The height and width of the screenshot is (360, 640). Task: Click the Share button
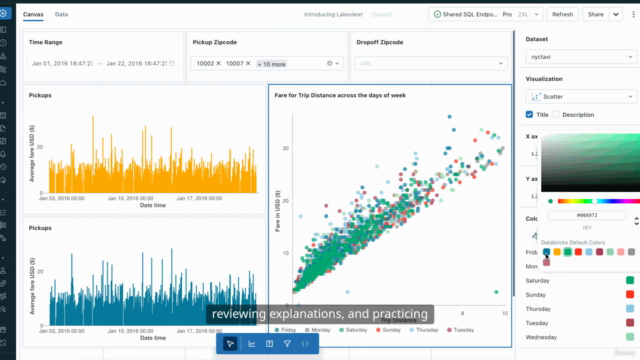[596, 14]
